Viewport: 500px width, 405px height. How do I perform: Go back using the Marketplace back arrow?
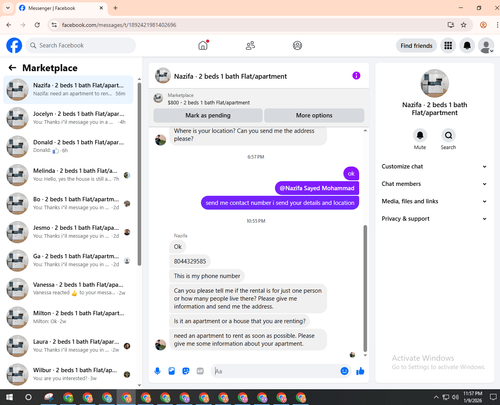[x=12, y=68]
